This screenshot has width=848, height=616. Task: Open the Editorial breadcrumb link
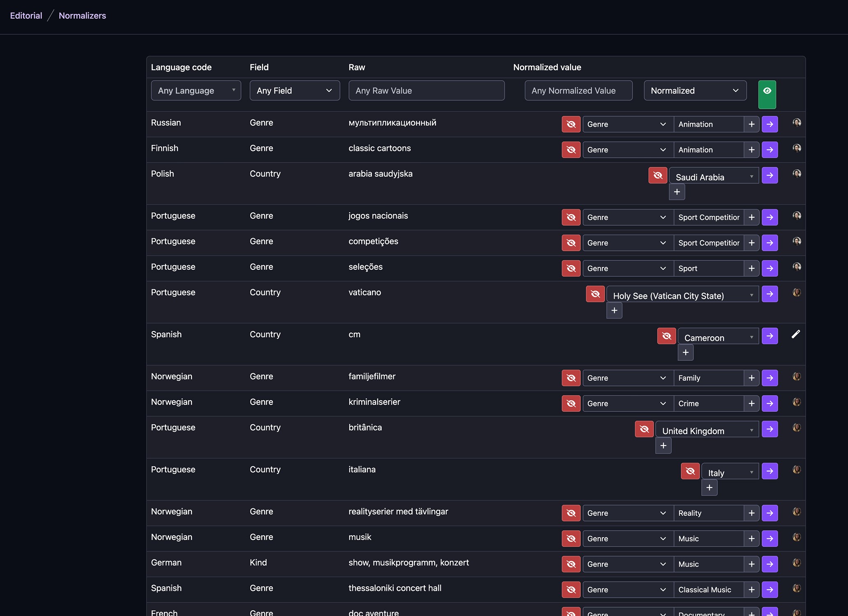pyautogui.click(x=25, y=15)
